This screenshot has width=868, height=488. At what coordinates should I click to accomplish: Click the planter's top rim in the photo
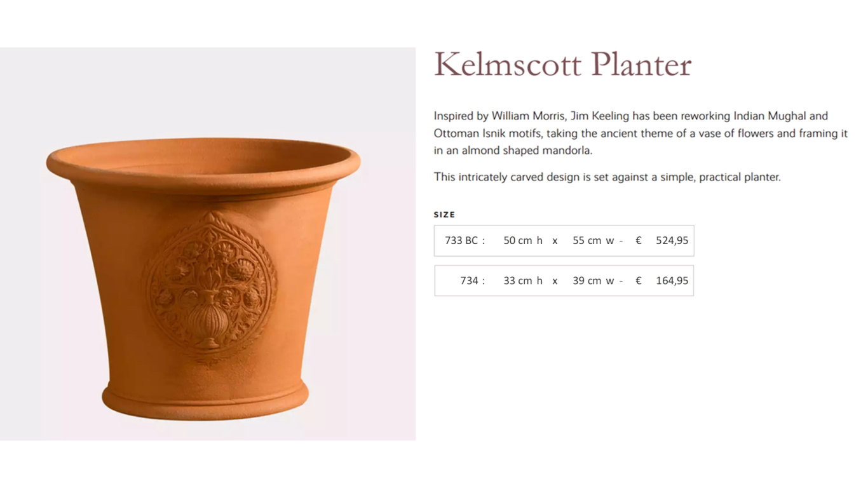(203, 163)
